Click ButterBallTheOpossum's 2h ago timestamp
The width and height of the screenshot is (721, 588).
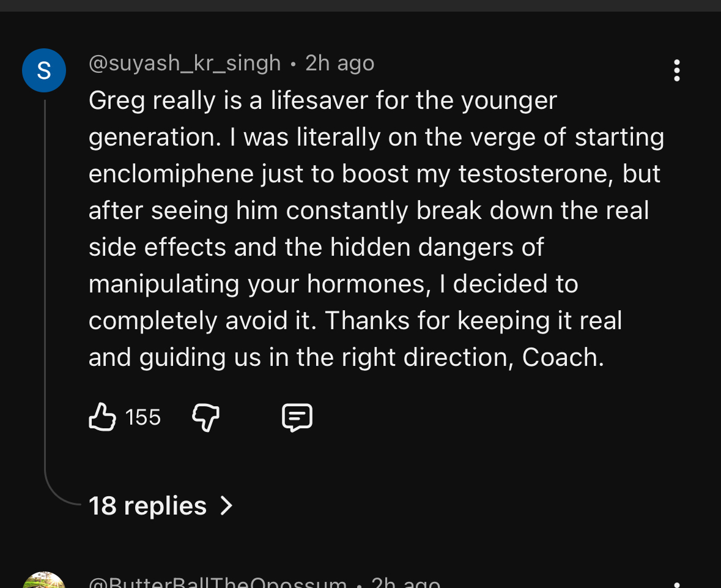(405, 582)
